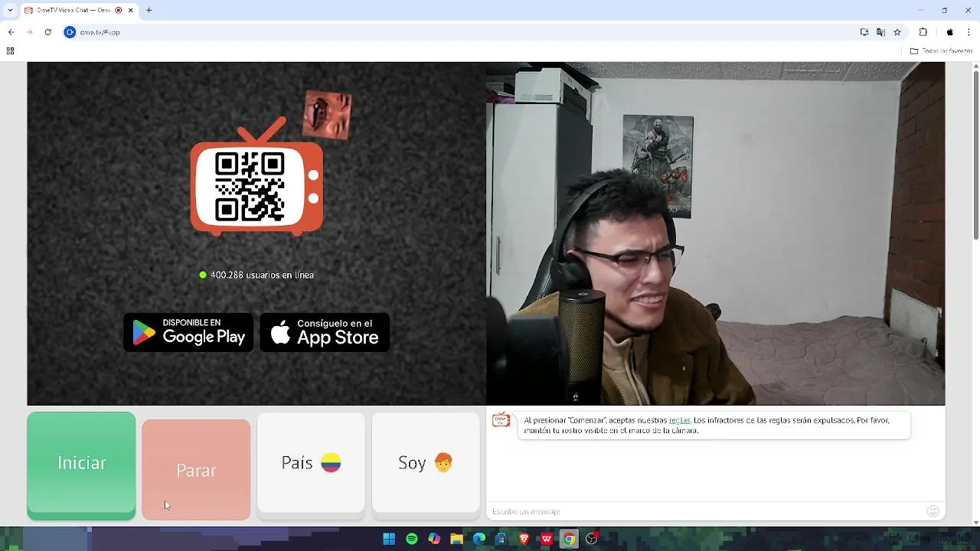Click the small floating thumbnail above the TV logo

[x=328, y=116]
